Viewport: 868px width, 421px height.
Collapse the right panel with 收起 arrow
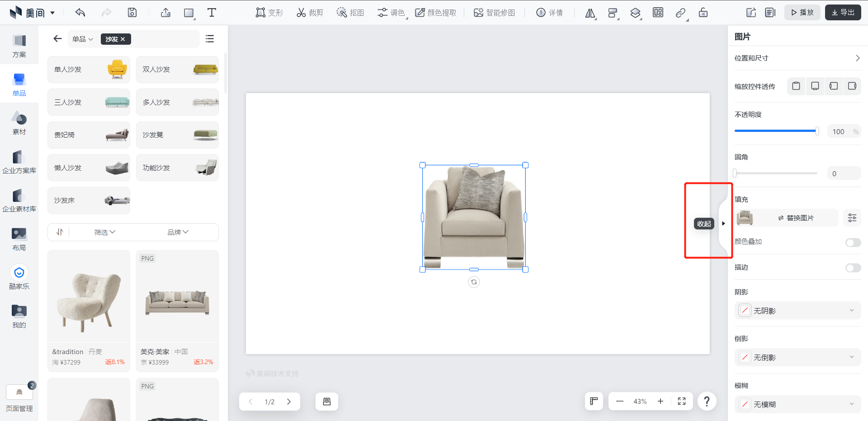click(723, 224)
